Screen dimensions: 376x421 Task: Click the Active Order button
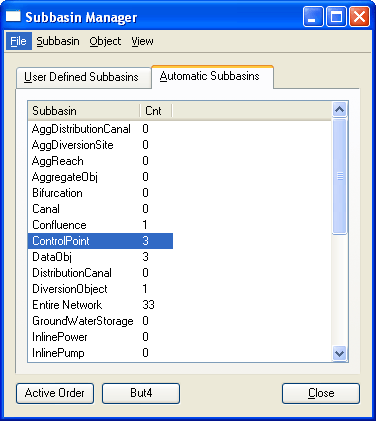(x=55, y=393)
